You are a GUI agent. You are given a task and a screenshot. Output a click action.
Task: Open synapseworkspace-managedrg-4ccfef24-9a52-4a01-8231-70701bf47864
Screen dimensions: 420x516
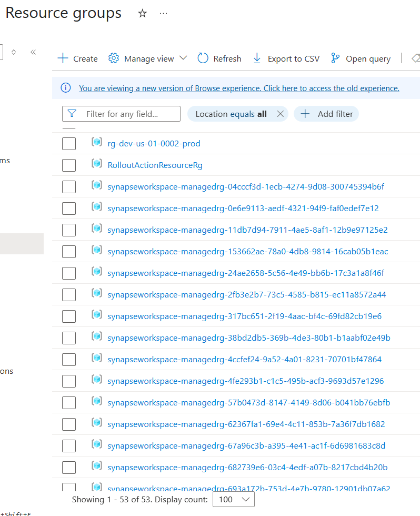[x=244, y=359]
